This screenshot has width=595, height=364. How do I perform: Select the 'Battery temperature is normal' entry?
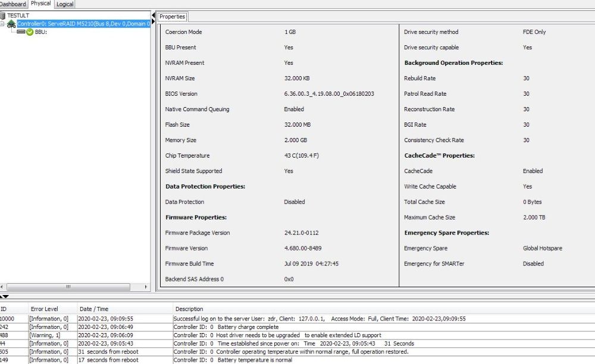point(297,360)
